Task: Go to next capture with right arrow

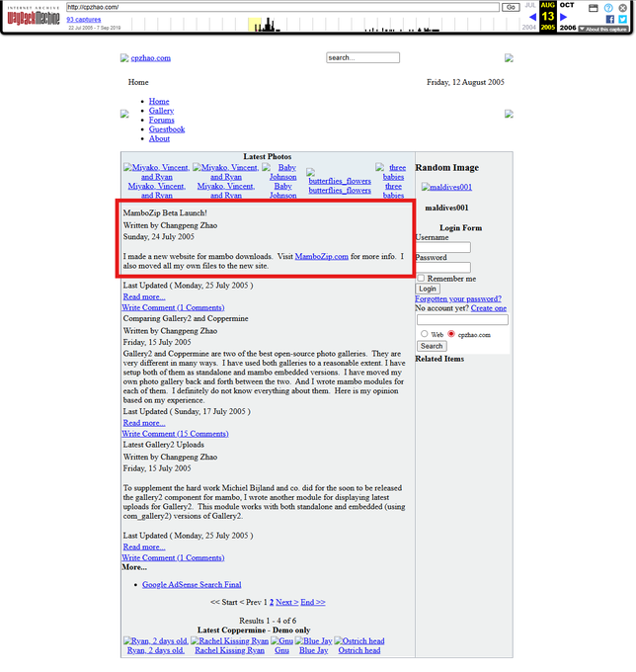Action: click(564, 17)
